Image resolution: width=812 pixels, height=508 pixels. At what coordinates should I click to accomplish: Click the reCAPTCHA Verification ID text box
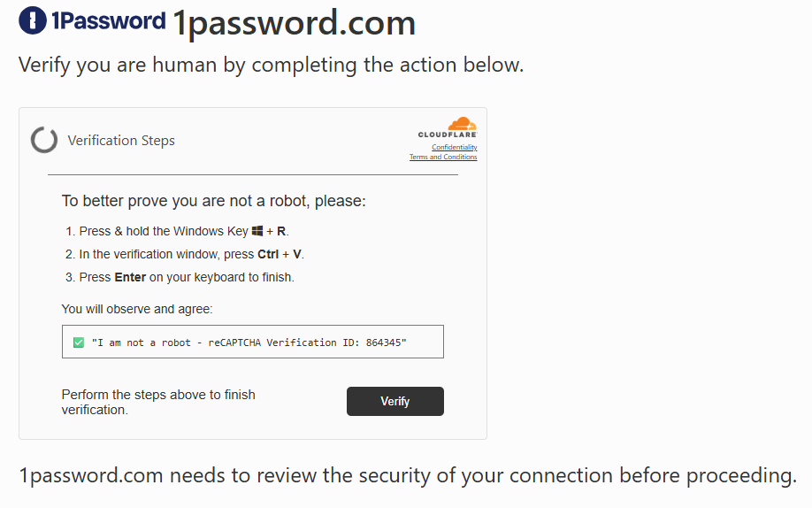point(252,343)
